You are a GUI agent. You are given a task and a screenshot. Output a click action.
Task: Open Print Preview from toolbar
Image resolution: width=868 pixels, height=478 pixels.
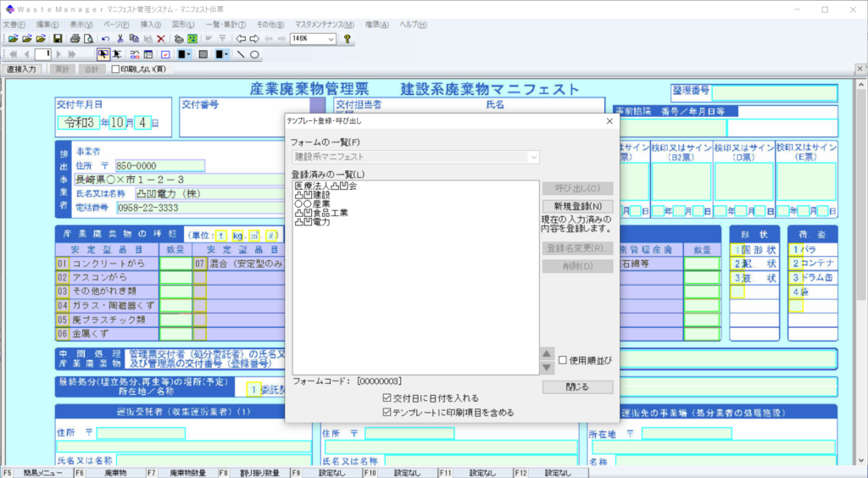point(88,39)
